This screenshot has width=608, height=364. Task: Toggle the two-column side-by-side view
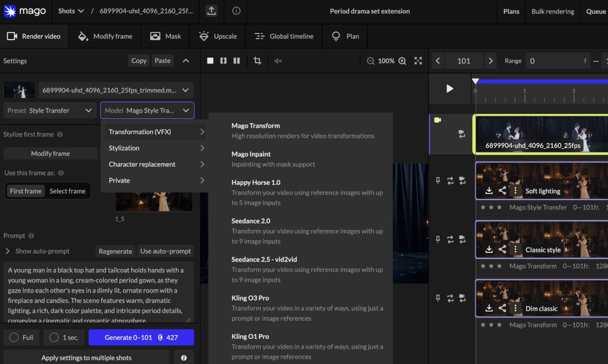tap(237, 61)
